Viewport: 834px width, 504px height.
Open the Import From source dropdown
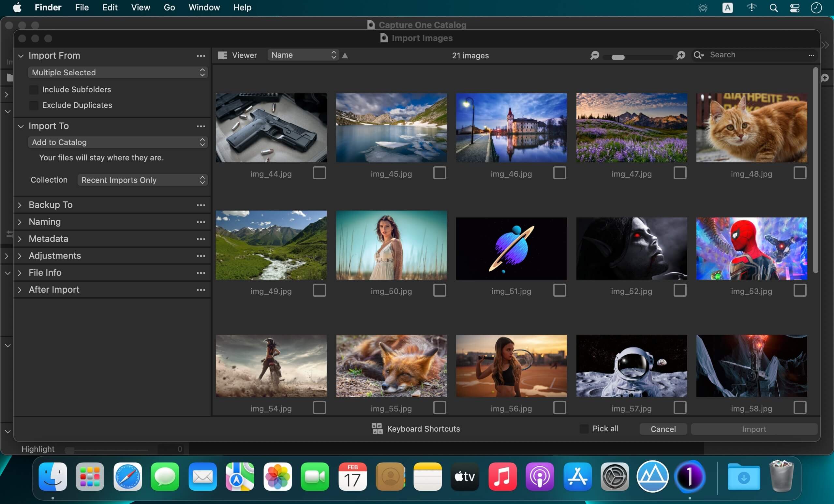(117, 72)
